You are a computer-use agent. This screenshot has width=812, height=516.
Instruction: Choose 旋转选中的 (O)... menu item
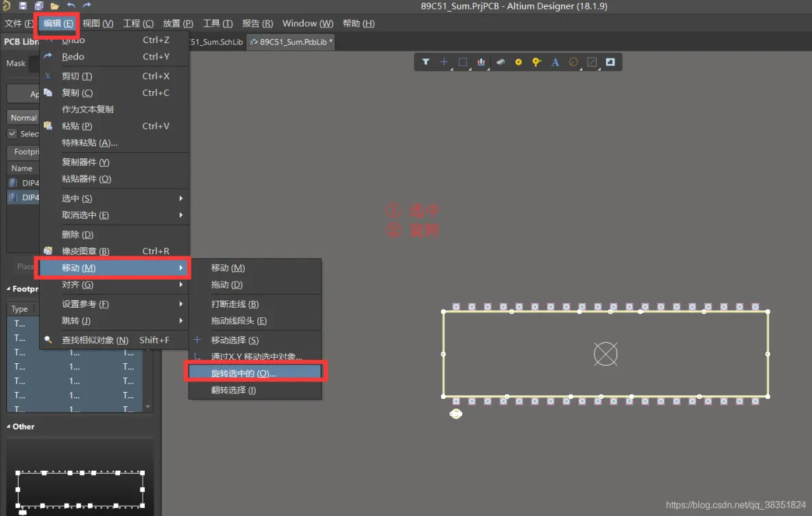(255, 373)
